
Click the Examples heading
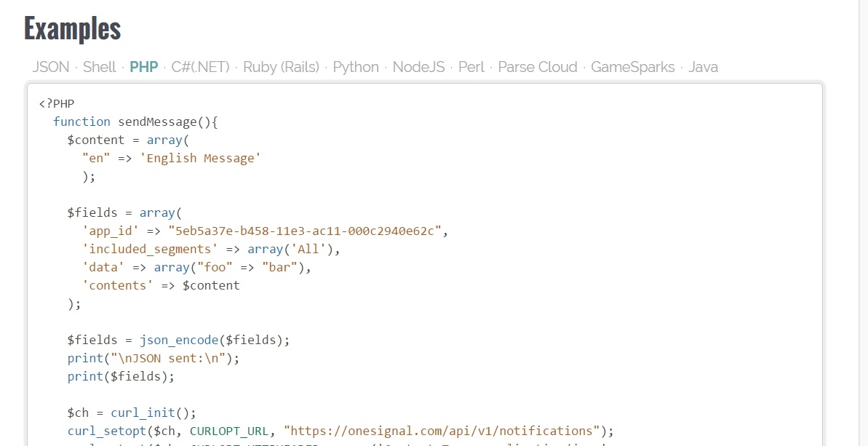pos(72,28)
